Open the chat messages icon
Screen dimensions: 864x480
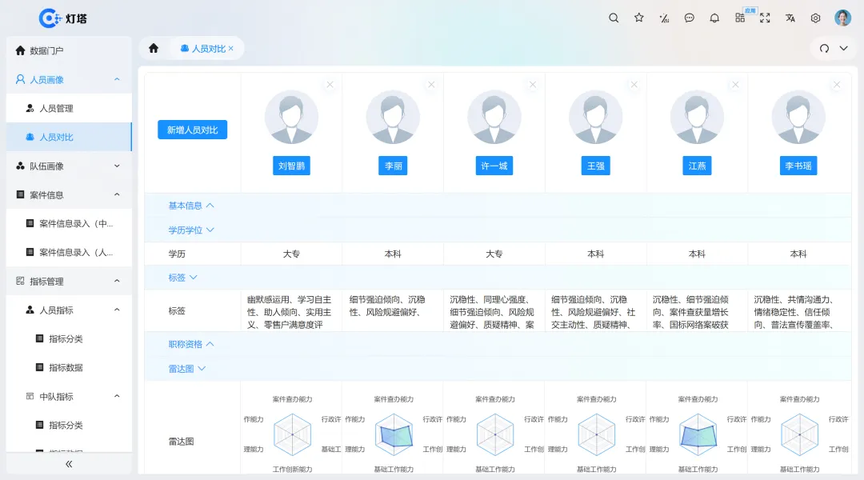pos(689,18)
